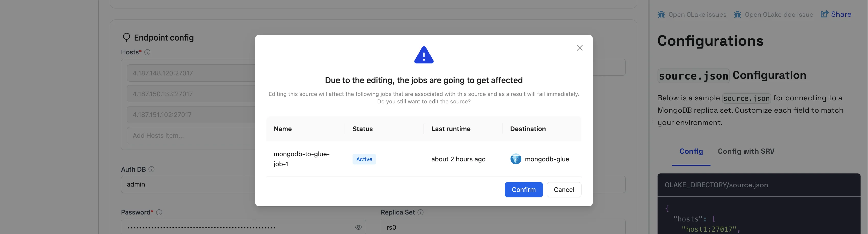The image size is (868, 234).
Task: Toggle password visibility eye icon
Action: point(358,227)
